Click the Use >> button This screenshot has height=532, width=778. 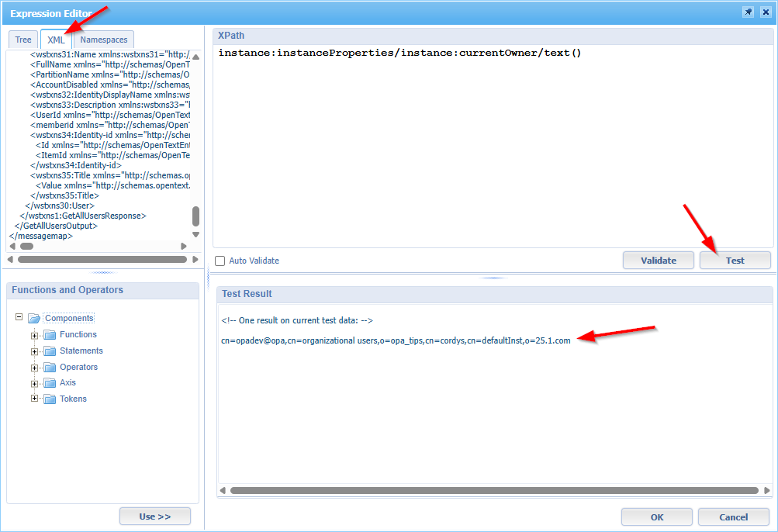[154, 516]
